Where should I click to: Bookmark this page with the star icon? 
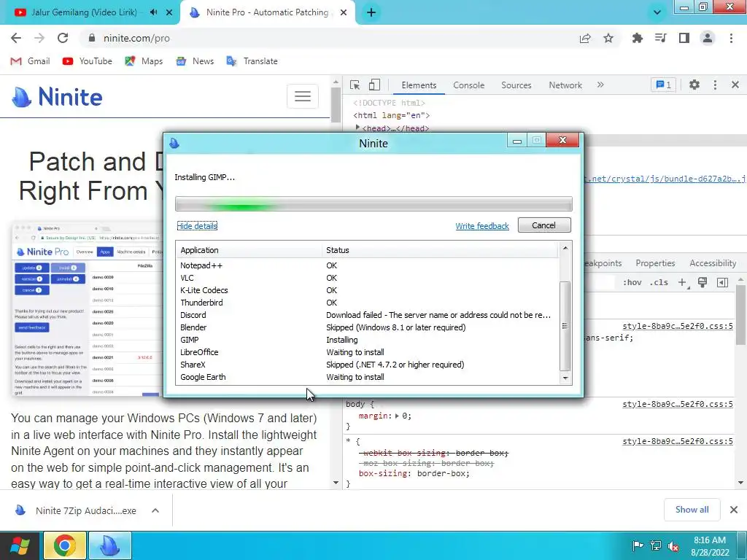pos(608,38)
